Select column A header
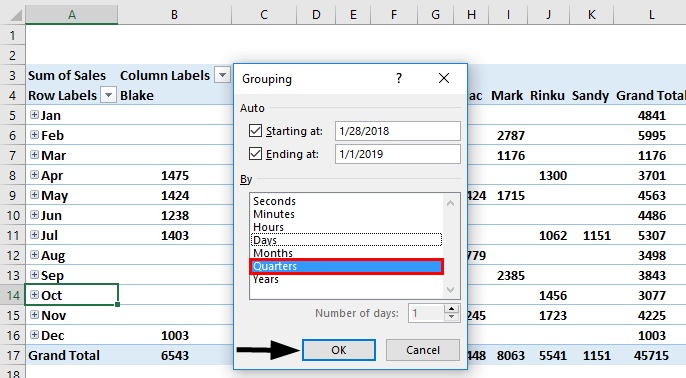The width and height of the screenshot is (686, 378). 72,15
